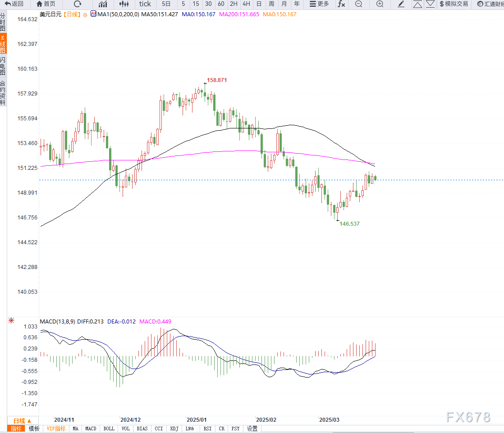Select the 指标 bottom tab
Screen dimensions: 504x433
click(16, 428)
